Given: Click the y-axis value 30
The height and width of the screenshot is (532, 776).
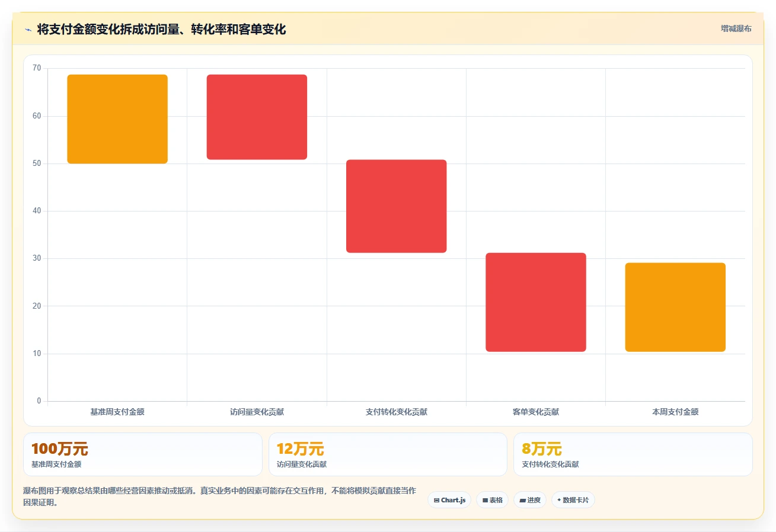Looking at the screenshot, I should [x=37, y=258].
